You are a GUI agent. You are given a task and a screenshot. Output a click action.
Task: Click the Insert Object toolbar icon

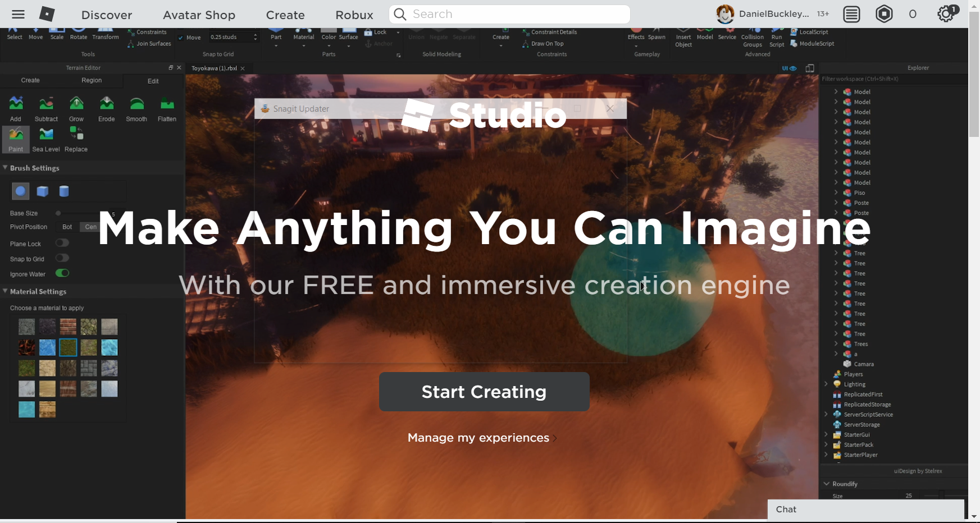point(683,38)
